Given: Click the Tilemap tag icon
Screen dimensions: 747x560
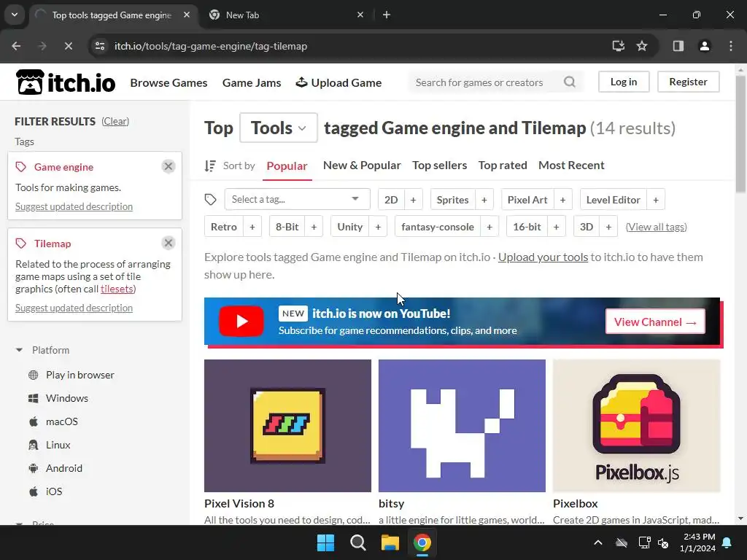Looking at the screenshot, I should pos(21,244).
